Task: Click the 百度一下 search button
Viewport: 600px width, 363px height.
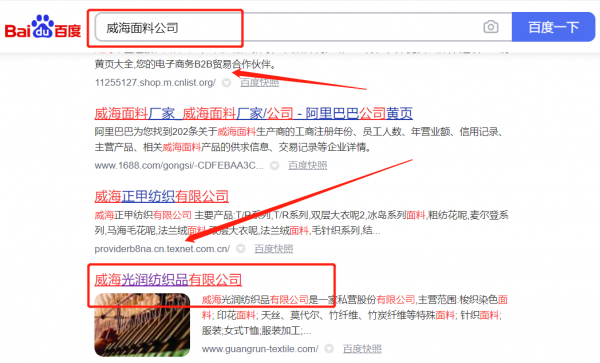Action: (553, 27)
